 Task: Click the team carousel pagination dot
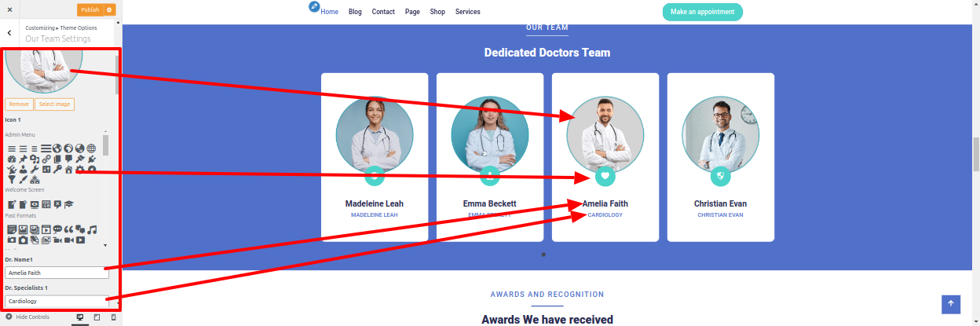[543, 255]
